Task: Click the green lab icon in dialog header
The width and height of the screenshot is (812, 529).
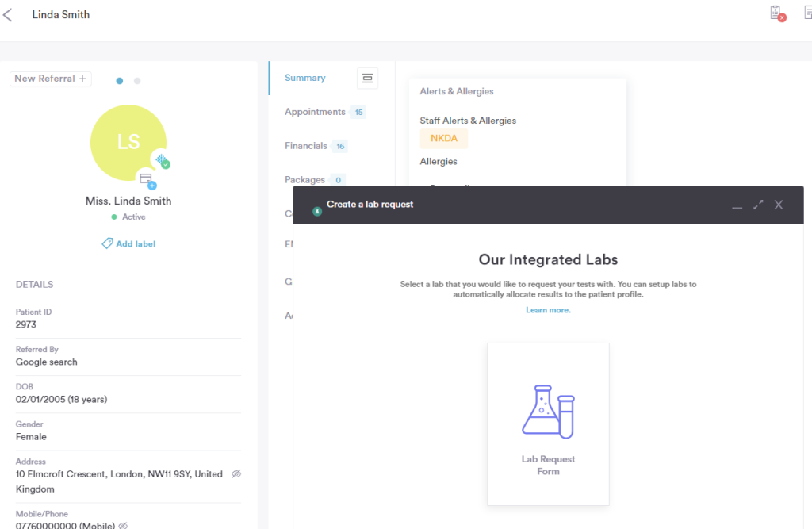Action: 317,212
